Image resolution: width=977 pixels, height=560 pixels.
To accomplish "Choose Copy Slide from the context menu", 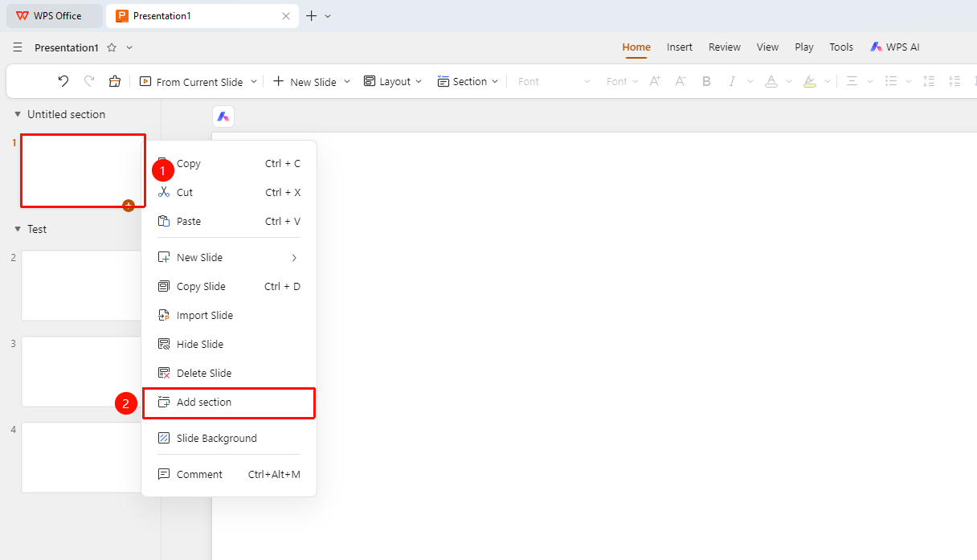I will pos(229,287).
